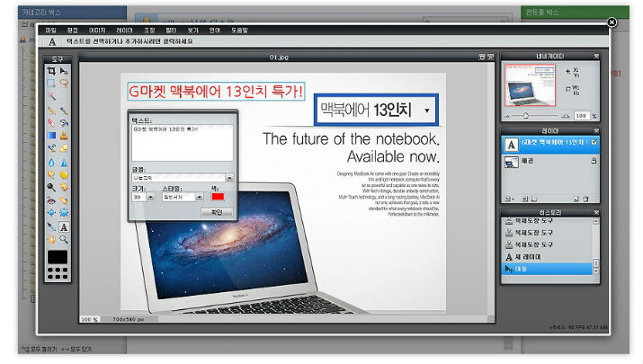The width and height of the screenshot is (643, 364).
Task: Select the Color Picker eyedropper tool
Action: point(51,226)
